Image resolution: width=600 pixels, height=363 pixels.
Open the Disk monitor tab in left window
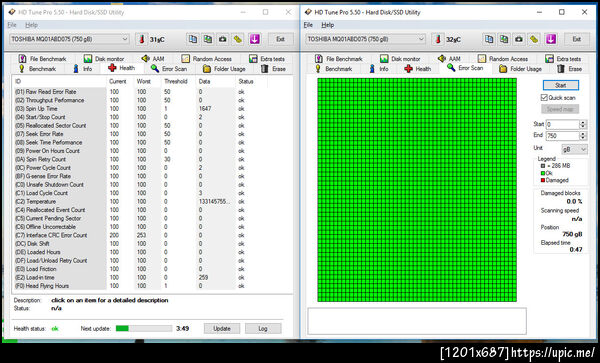(104, 59)
